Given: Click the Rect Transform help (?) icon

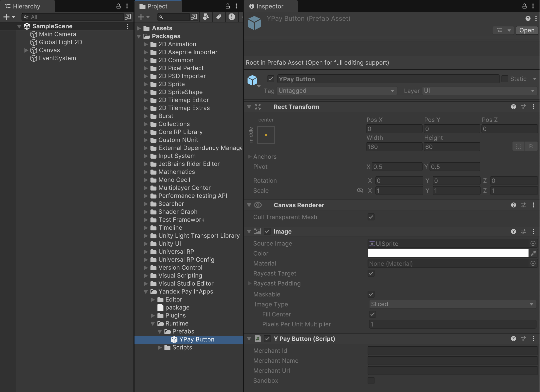Looking at the screenshot, I should [x=514, y=107].
